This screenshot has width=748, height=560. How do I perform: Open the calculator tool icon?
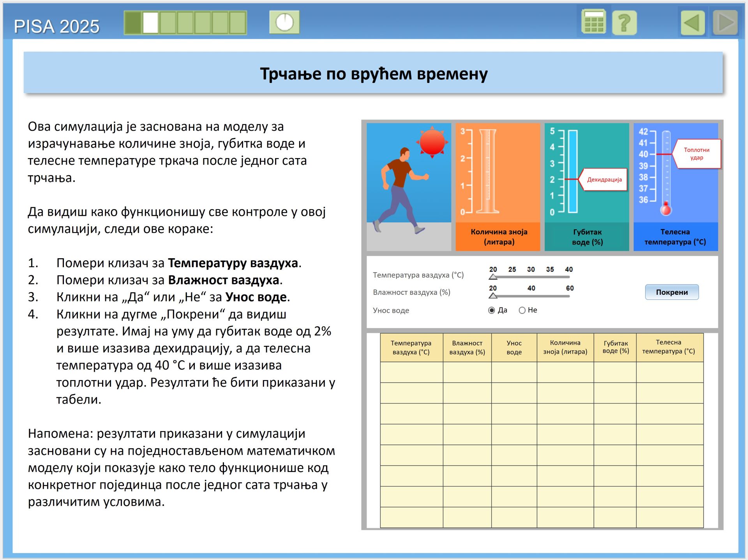coord(593,22)
